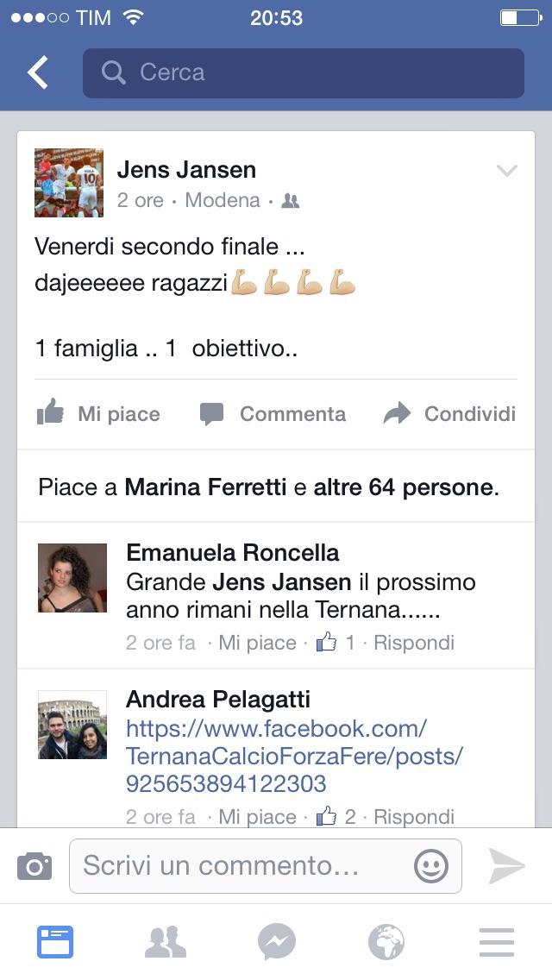
Task: Focus the Scrivi un commento field
Action: [265, 866]
